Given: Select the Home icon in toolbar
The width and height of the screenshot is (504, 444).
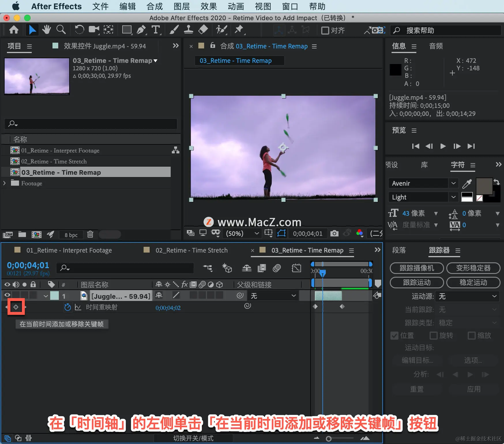Looking at the screenshot, I should [14, 30].
